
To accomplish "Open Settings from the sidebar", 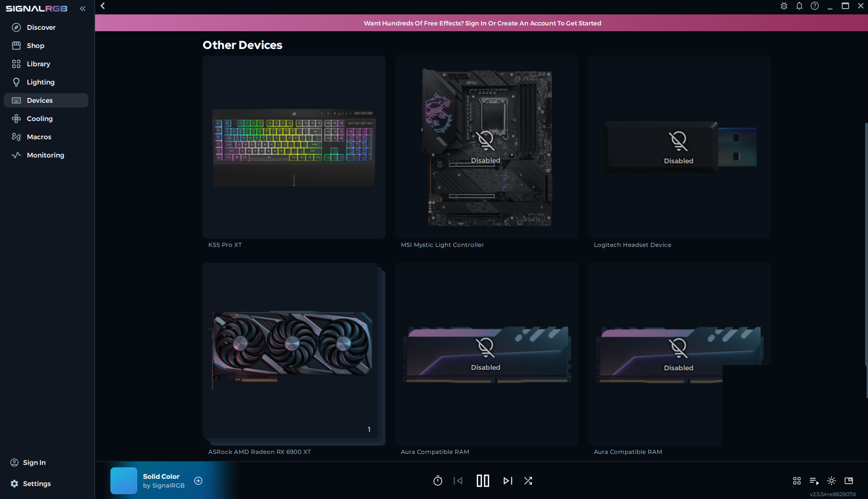I will click(31, 484).
